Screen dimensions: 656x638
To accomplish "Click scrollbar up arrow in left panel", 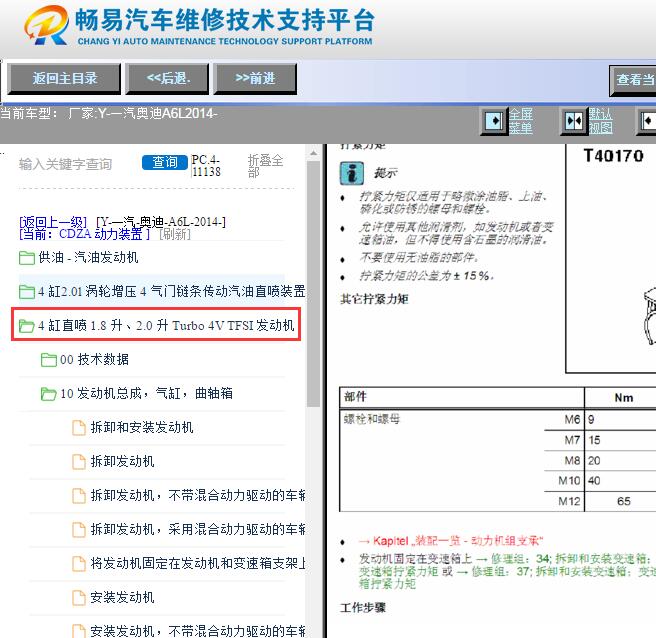I will coord(313,154).
